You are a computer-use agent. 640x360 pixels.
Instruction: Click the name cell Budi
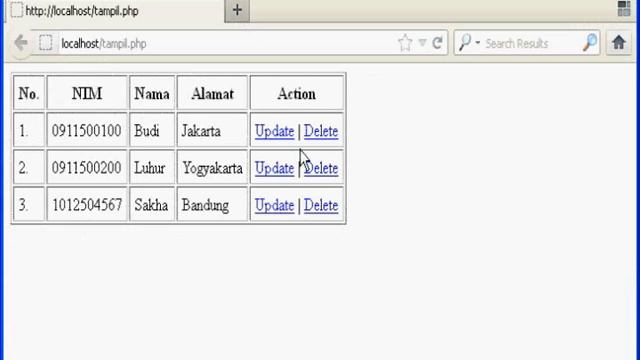tap(152, 131)
